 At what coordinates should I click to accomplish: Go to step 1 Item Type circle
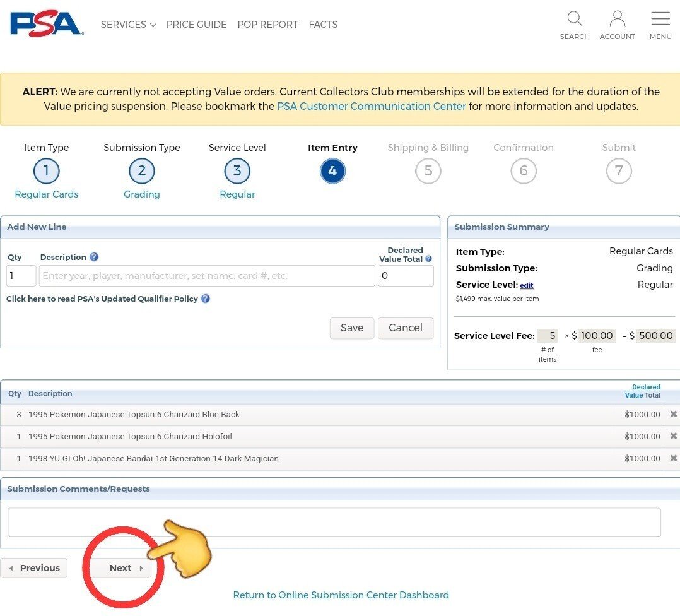[47, 171]
